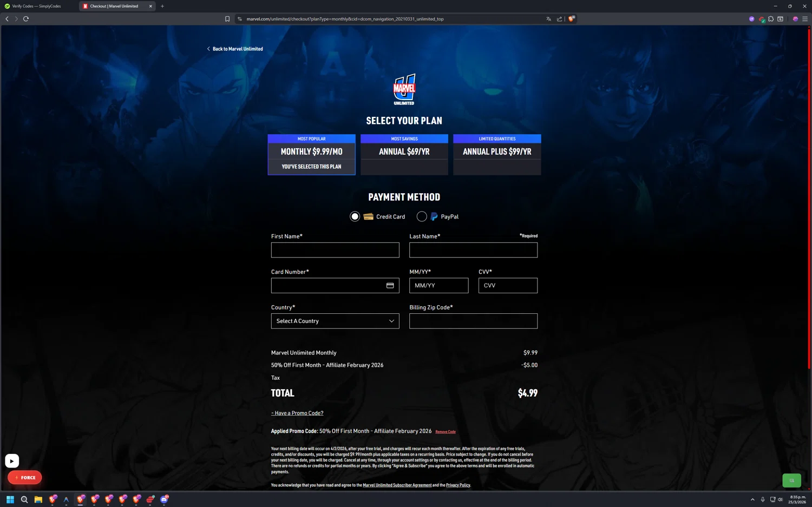
Task: Choose the Annual $69/YR plan
Action: pos(404,155)
